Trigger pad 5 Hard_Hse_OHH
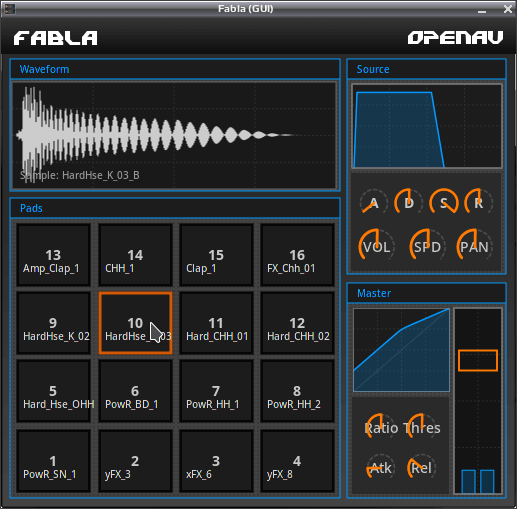The image size is (517, 509). coord(53,391)
